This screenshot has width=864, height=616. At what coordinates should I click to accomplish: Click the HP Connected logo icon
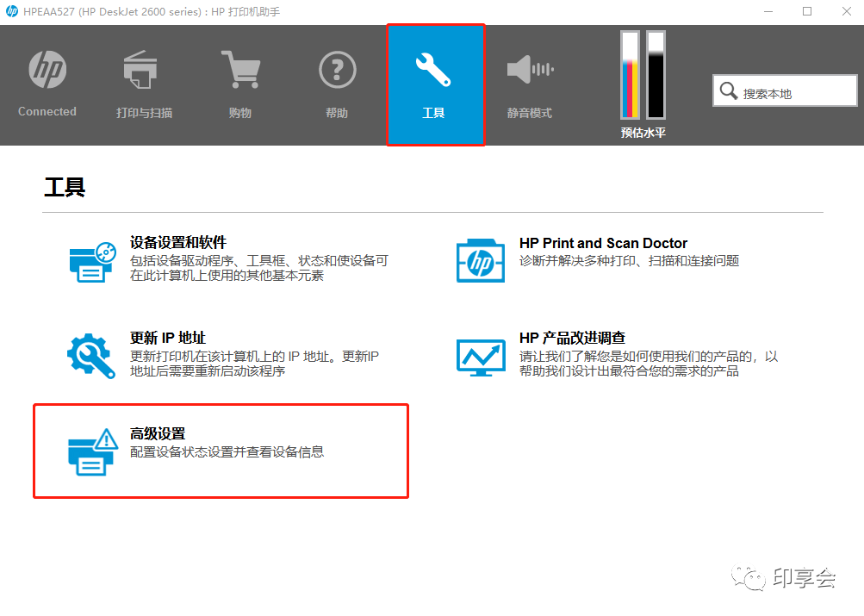pyautogui.click(x=47, y=70)
